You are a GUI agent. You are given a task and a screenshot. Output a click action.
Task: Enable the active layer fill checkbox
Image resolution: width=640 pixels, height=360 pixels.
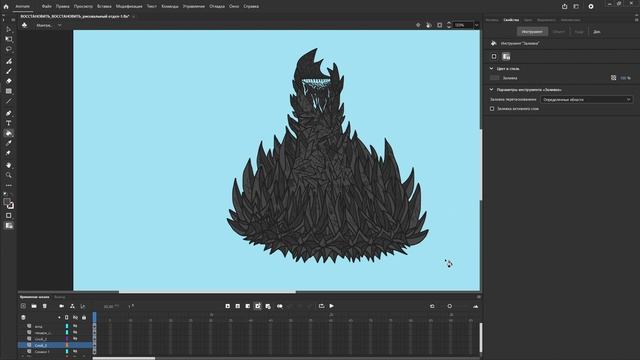point(492,109)
